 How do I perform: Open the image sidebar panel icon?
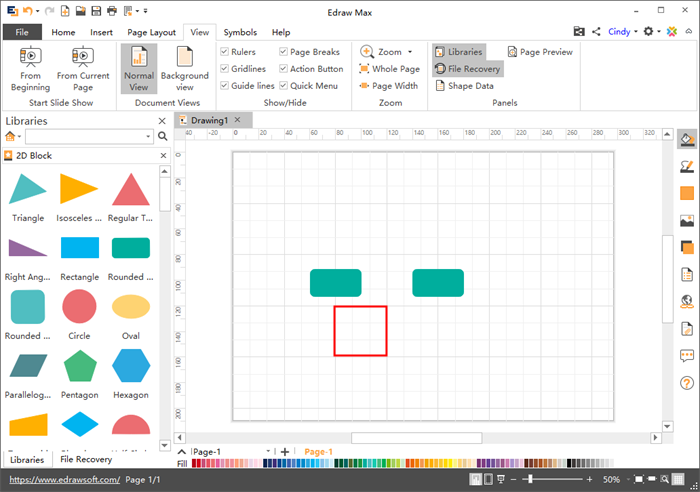click(x=687, y=221)
